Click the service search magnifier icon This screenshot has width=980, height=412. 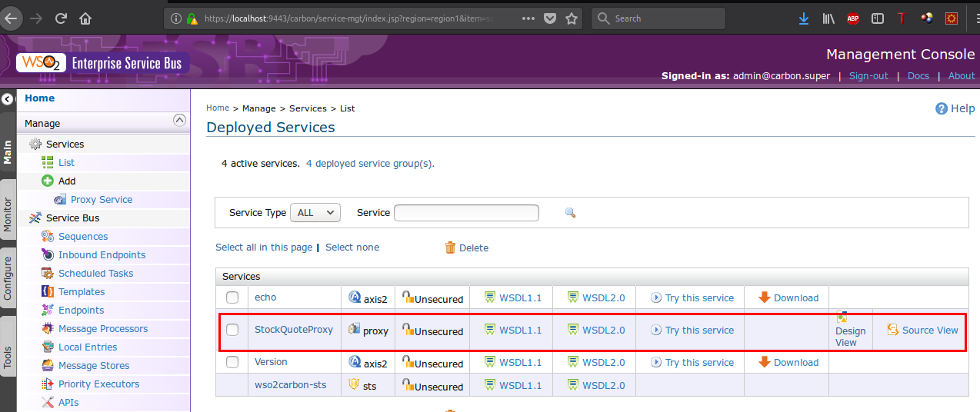570,213
